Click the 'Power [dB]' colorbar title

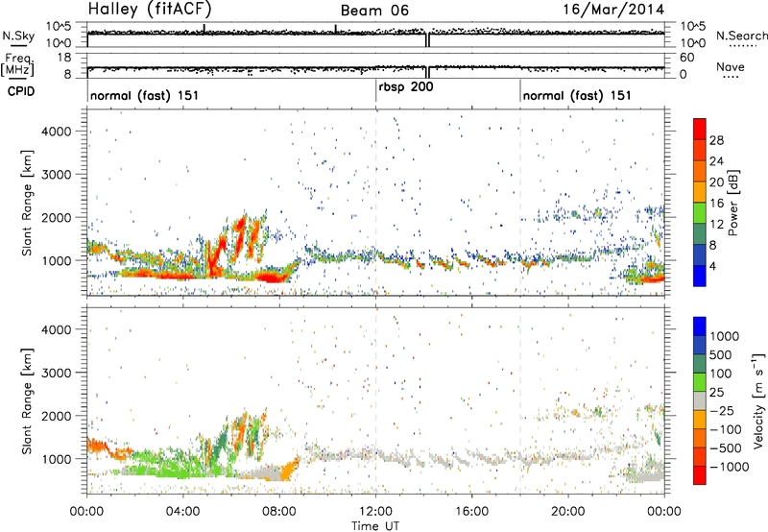(733, 203)
